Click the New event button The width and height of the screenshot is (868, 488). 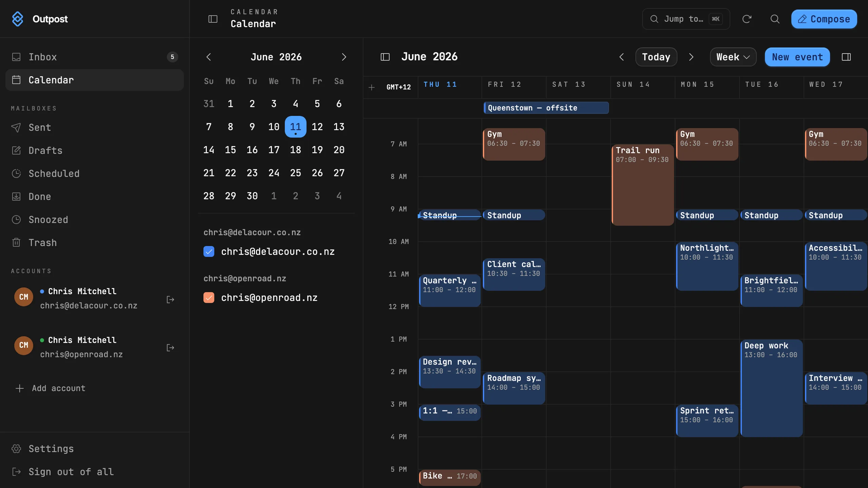coord(797,57)
